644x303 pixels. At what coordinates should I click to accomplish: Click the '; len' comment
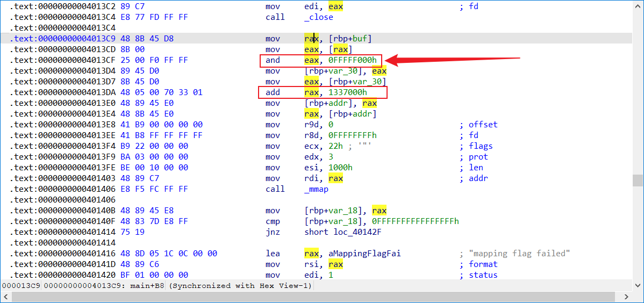click(471, 168)
